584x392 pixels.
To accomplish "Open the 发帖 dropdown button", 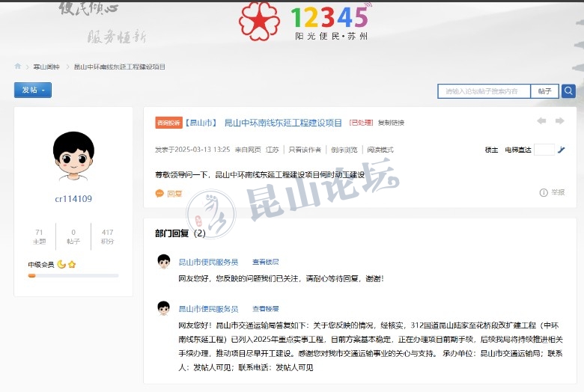I will click(x=33, y=91).
